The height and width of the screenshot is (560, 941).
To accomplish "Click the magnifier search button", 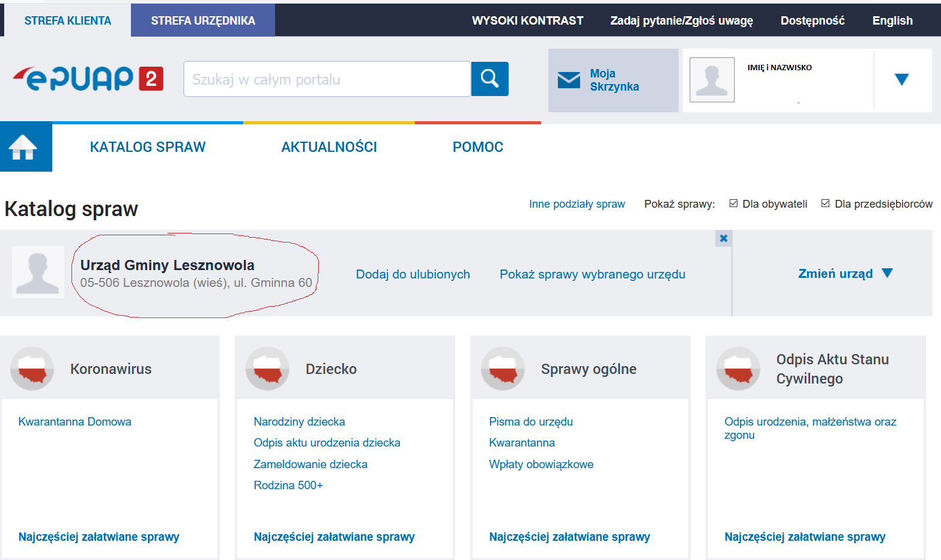I will tap(489, 79).
